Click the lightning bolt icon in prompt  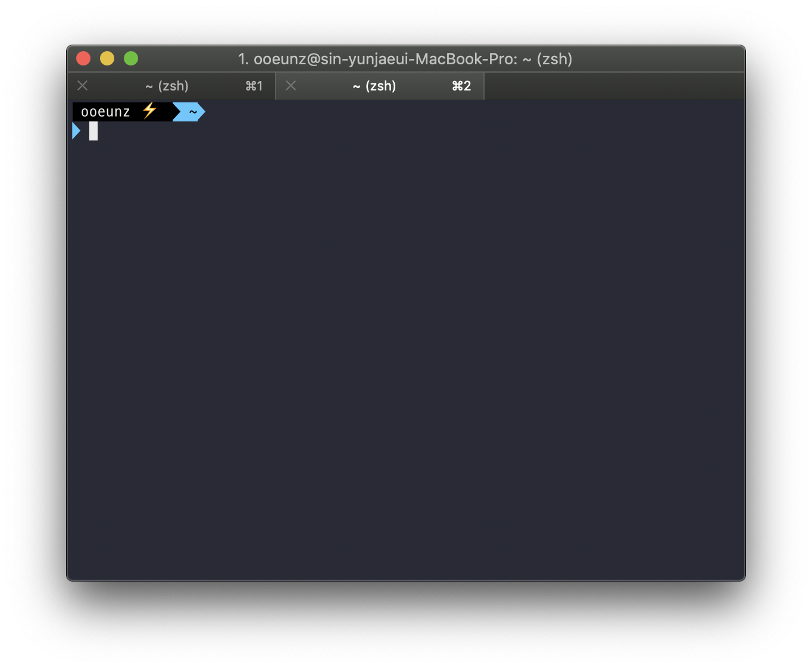[149, 111]
